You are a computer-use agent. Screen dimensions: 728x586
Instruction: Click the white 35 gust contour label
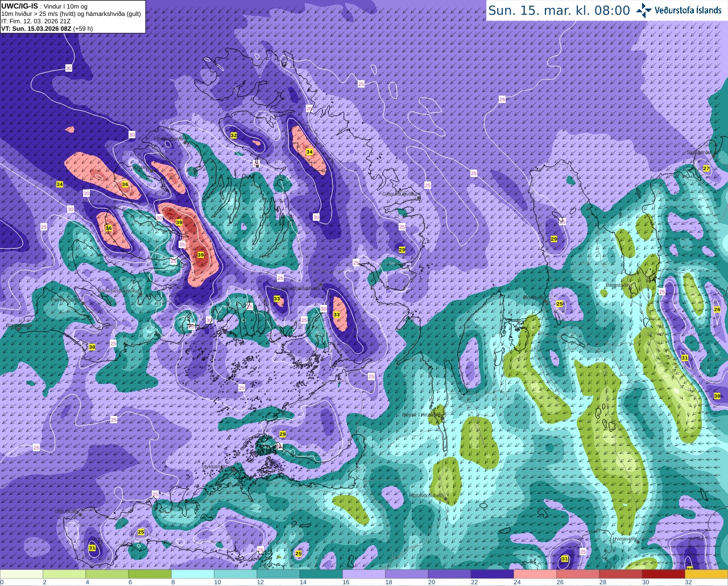pos(182,245)
